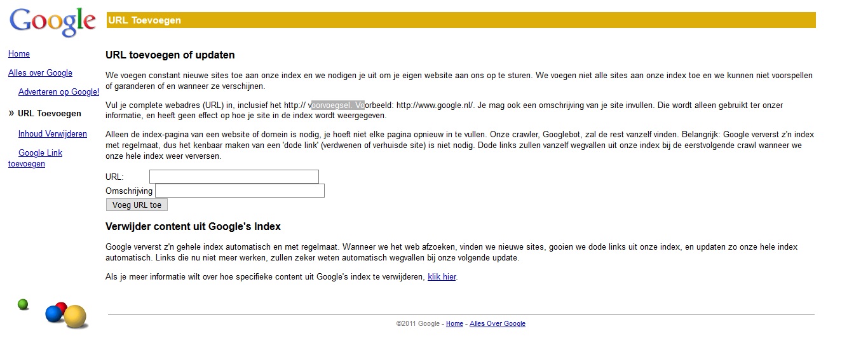Click heading 'Verwijder content uit Google's Index'

tap(193, 227)
